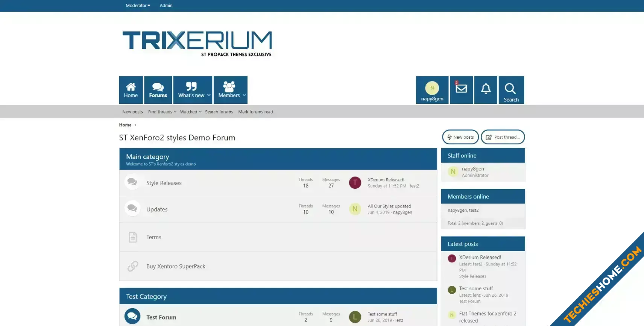
Task: Click the Terms page document icon
Action: 133,237
